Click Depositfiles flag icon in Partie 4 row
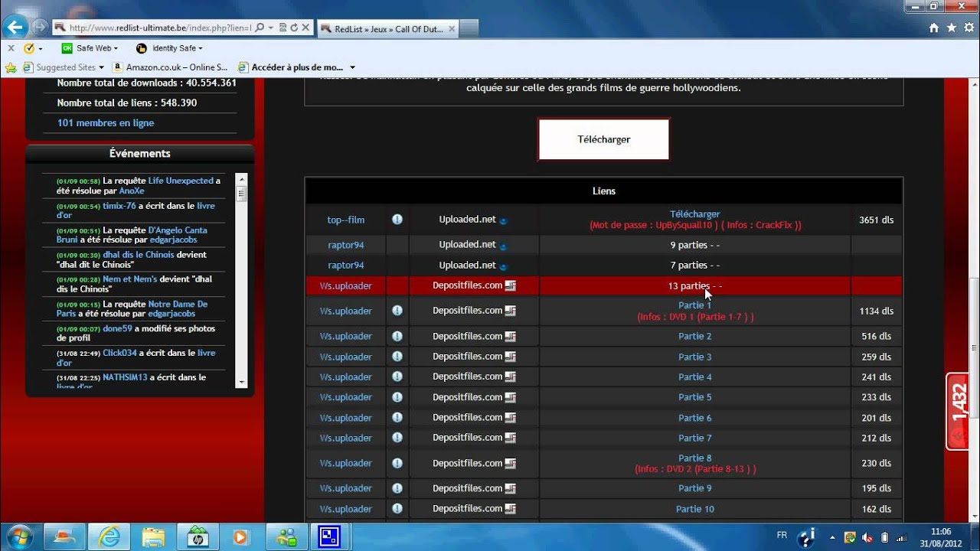This screenshot has width=980, height=551. (511, 377)
